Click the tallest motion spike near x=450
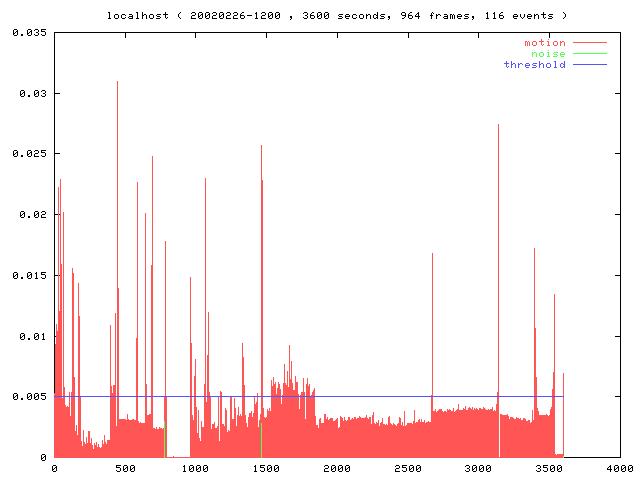The image size is (640, 480). pyautogui.click(x=117, y=85)
